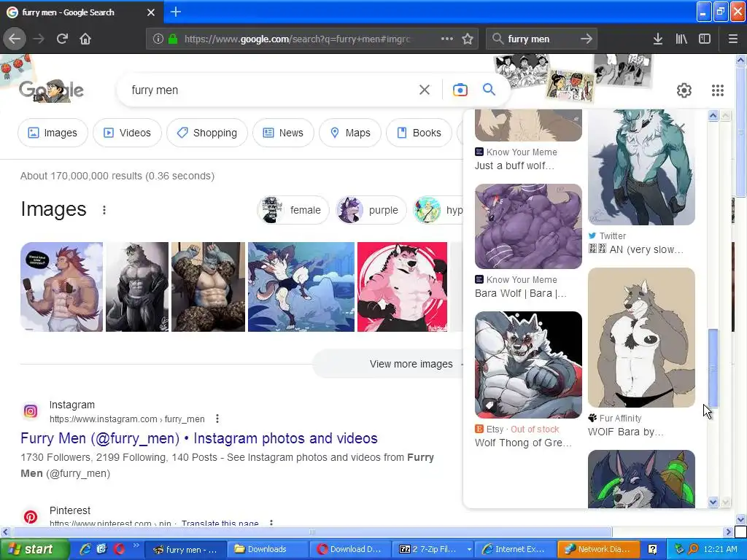Open site information icon in address bar
This screenshot has height=560, width=747.
[158, 39]
